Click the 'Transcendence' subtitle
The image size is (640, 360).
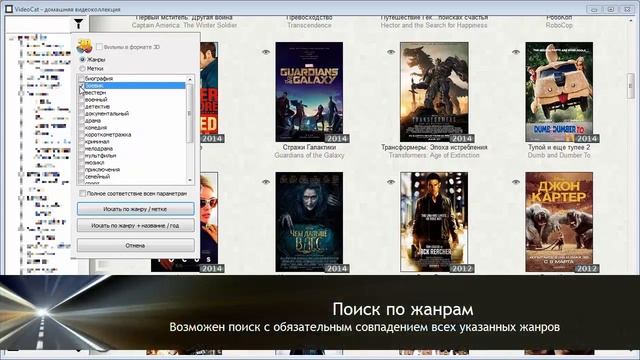[x=309, y=25]
